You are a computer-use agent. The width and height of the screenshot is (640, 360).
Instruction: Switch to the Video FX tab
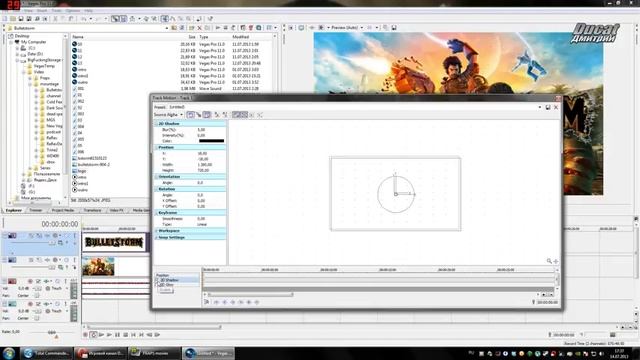(117, 210)
